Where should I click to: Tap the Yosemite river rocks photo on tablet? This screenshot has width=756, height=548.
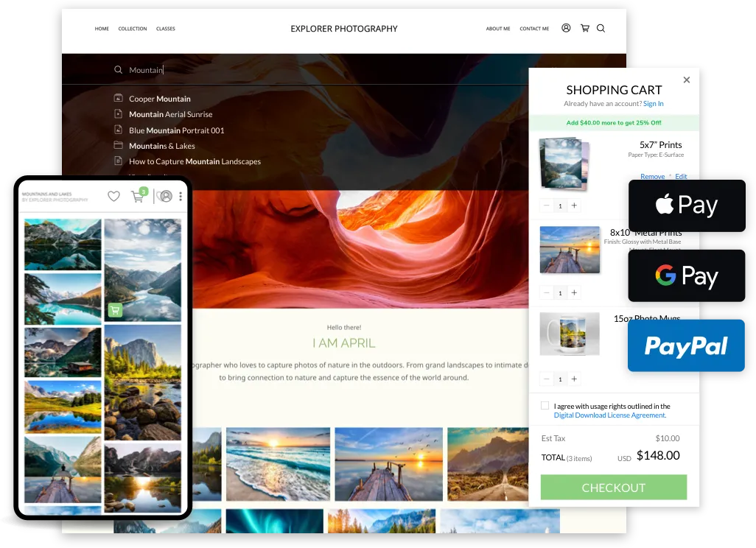[x=143, y=382]
